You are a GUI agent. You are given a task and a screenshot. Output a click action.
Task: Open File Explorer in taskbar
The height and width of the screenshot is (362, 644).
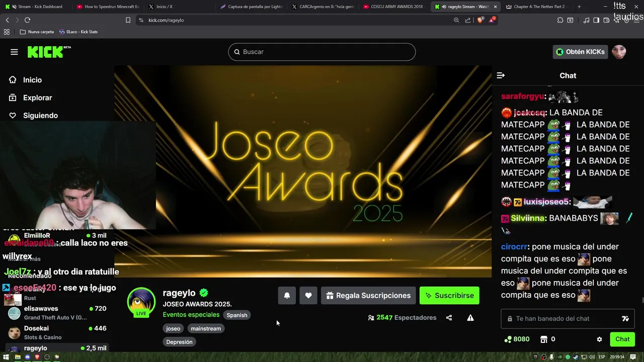[18, 357]
